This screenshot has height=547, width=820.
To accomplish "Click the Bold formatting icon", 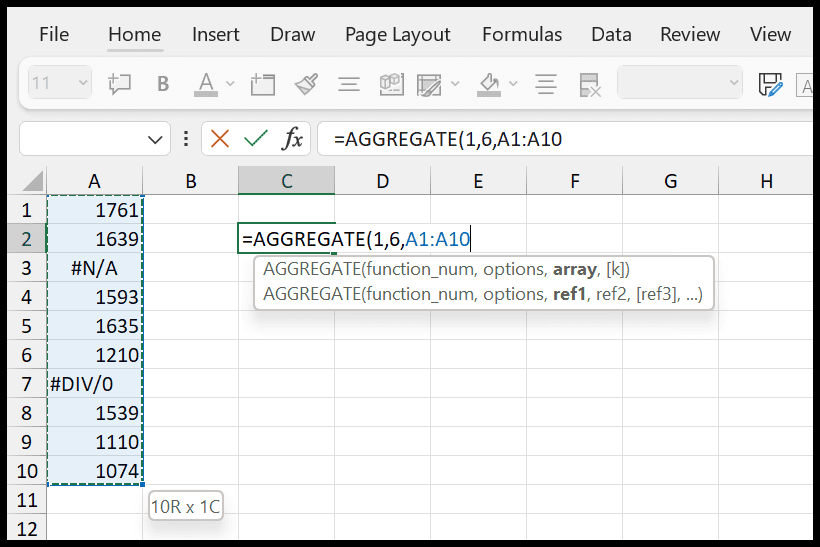I will tap(163, 84).
